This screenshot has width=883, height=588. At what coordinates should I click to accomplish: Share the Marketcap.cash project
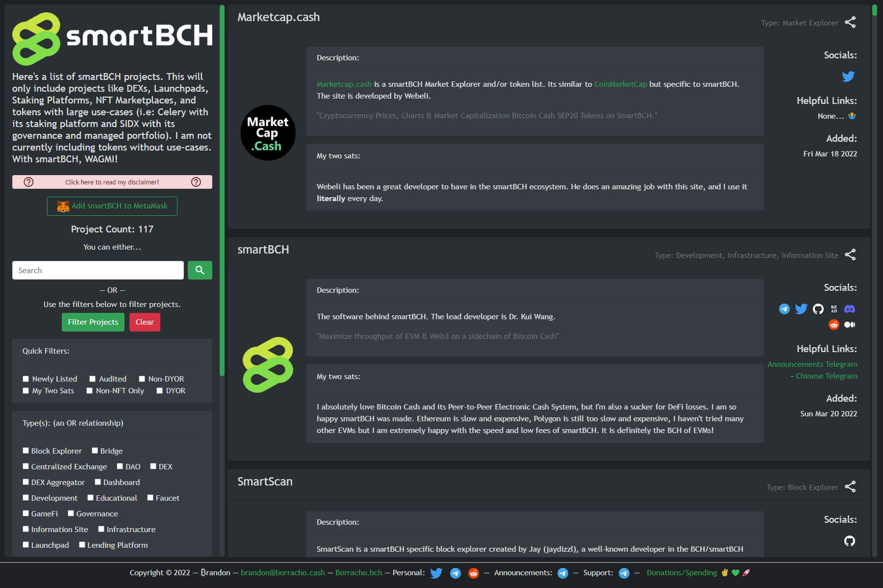pos(850,23)
